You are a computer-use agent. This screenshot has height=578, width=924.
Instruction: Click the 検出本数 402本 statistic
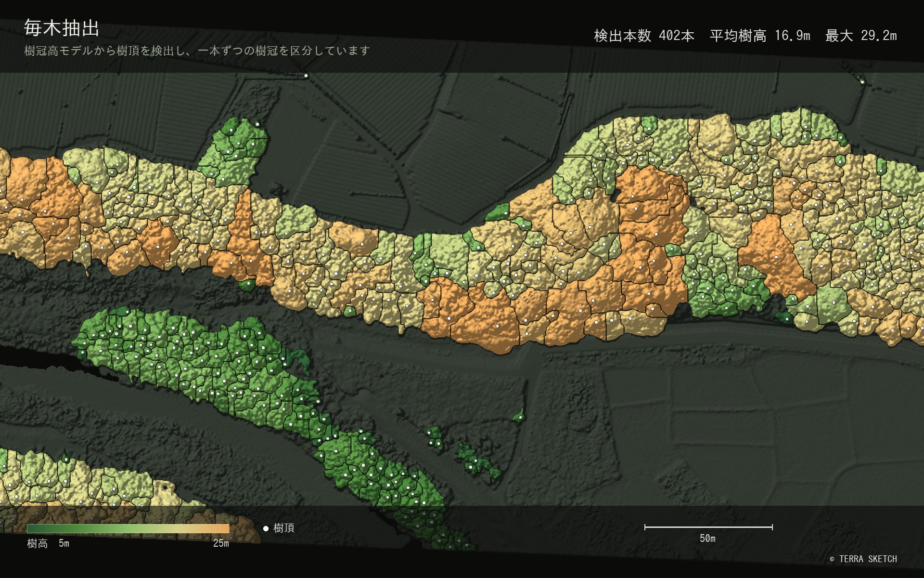[644, 36]
